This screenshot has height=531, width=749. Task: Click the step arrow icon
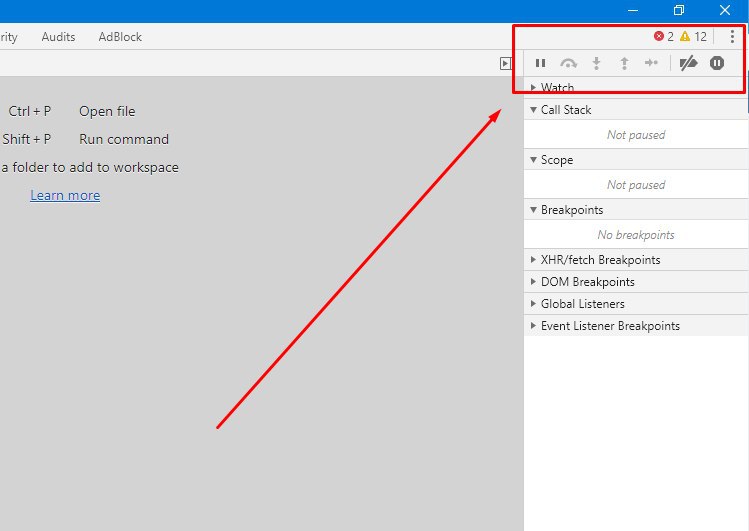pos(651,63)
